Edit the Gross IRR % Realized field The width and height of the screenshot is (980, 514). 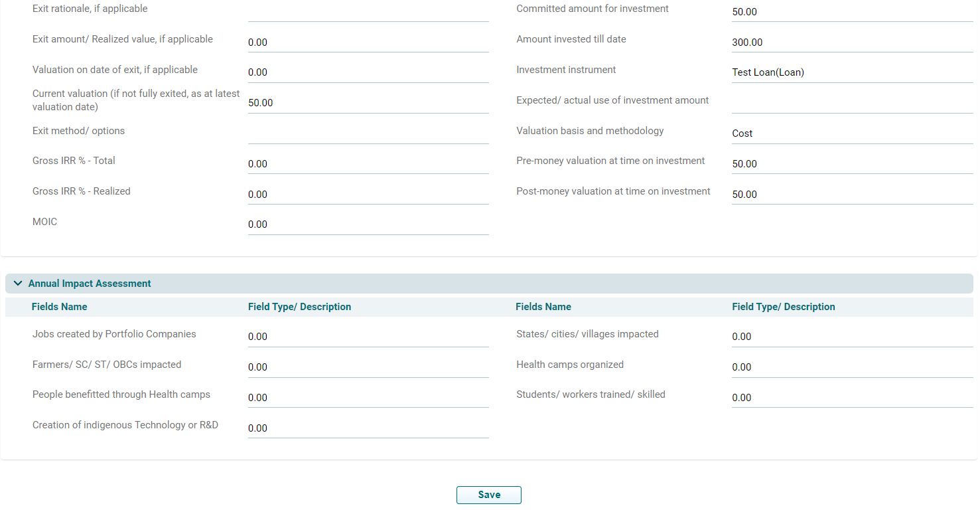pos(368,195)
